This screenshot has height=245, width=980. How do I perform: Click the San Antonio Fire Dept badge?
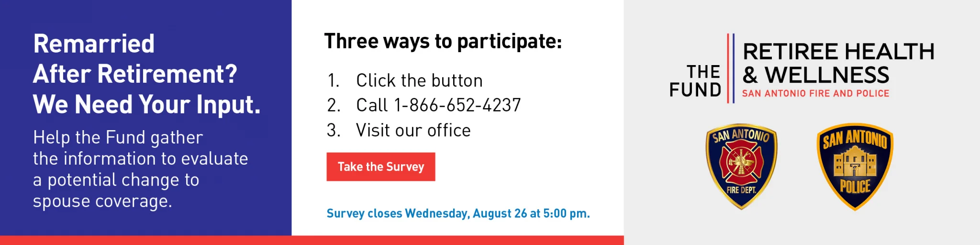pos(741,166)
